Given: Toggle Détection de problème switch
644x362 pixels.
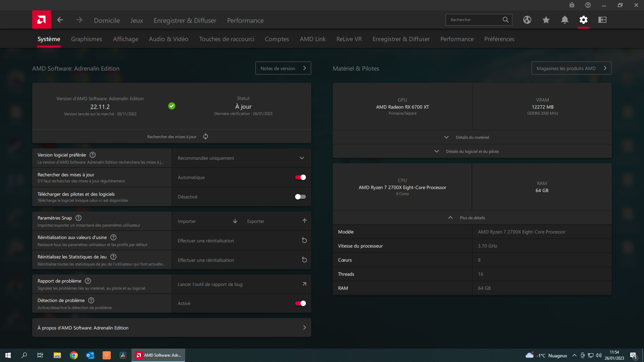Looking at the screenshot, I should click(x=300, y=303).
